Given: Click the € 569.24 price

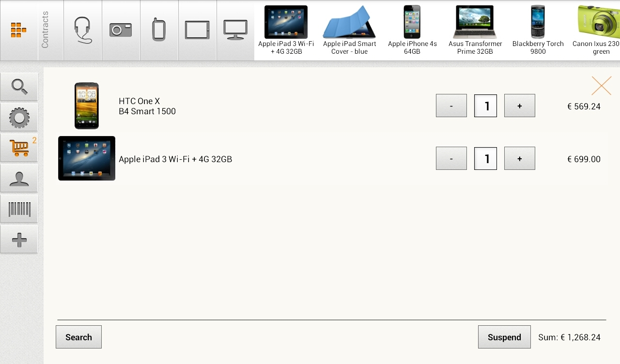Looking at the screenshot, I should 584,106.
